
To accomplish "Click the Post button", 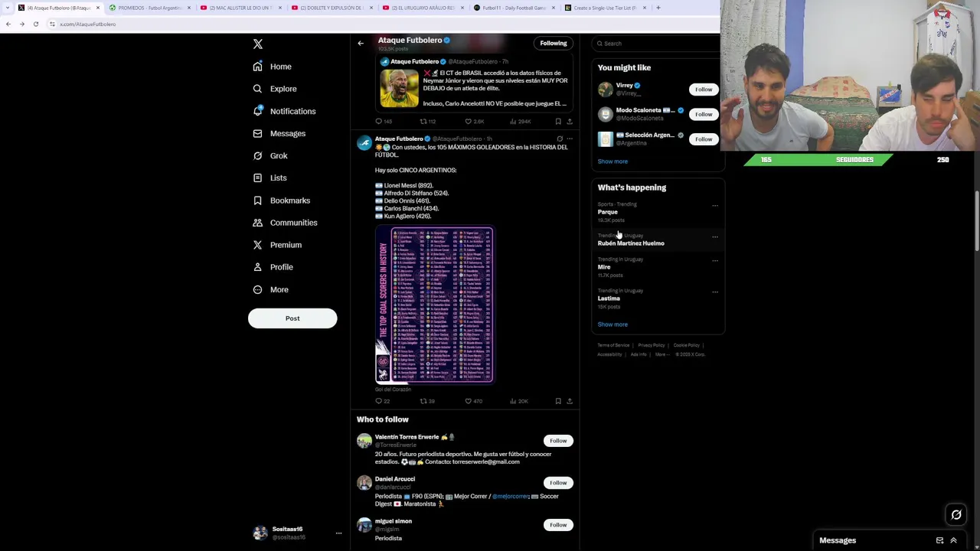I will pos(292,318).
